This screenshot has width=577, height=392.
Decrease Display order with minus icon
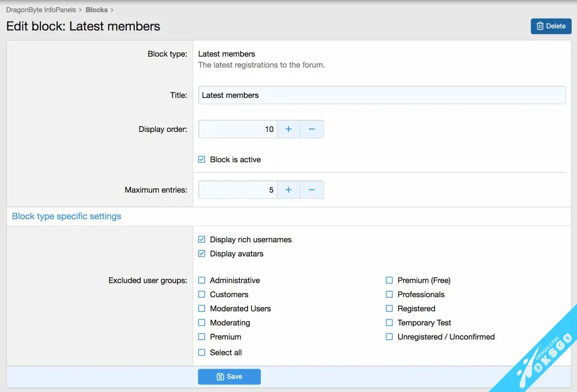point(312,129)
